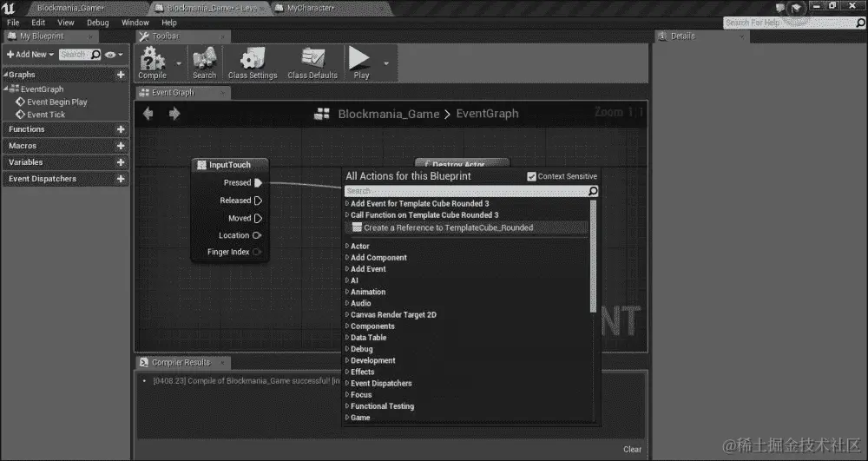Add a new variable with plus icon
Screen dimensions: 868x461
point(121,162)
